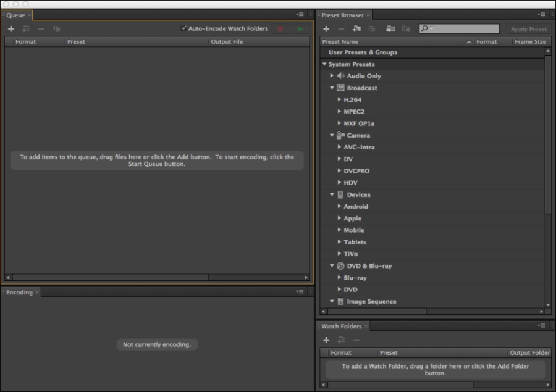Viewport: 556px width, 392px height.
Task: Close the Watch Folders panel tab
Action: [x=366, y=326]
